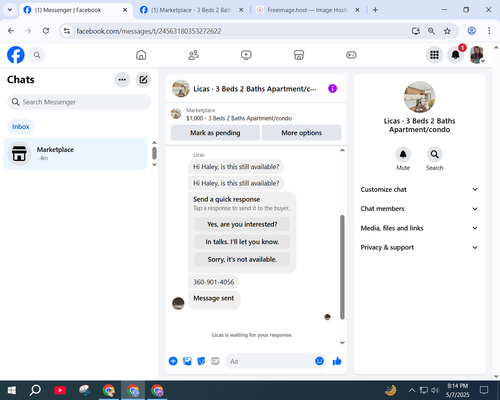Open the volume control in system tray
This screenshot has height=400, width=500.
pos(435,390)
